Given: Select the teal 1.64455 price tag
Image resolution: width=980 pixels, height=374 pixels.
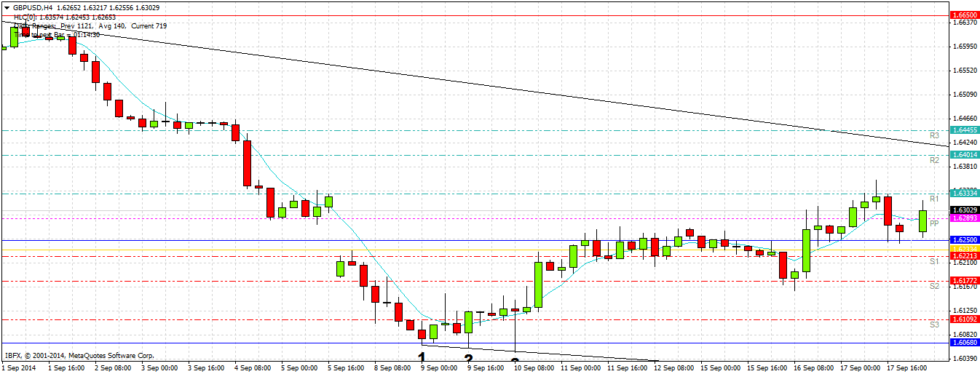Looking at the screenshot, I should coord(965,130).
